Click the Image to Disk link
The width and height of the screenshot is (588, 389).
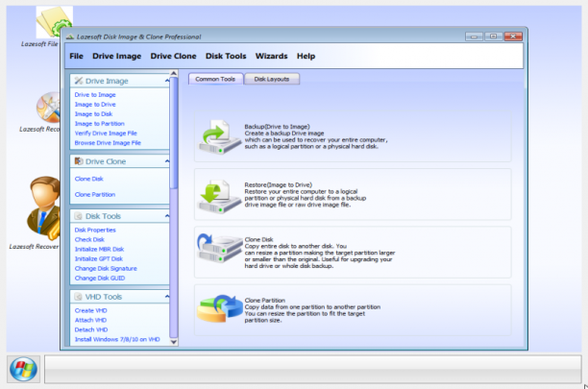point(93,114)
